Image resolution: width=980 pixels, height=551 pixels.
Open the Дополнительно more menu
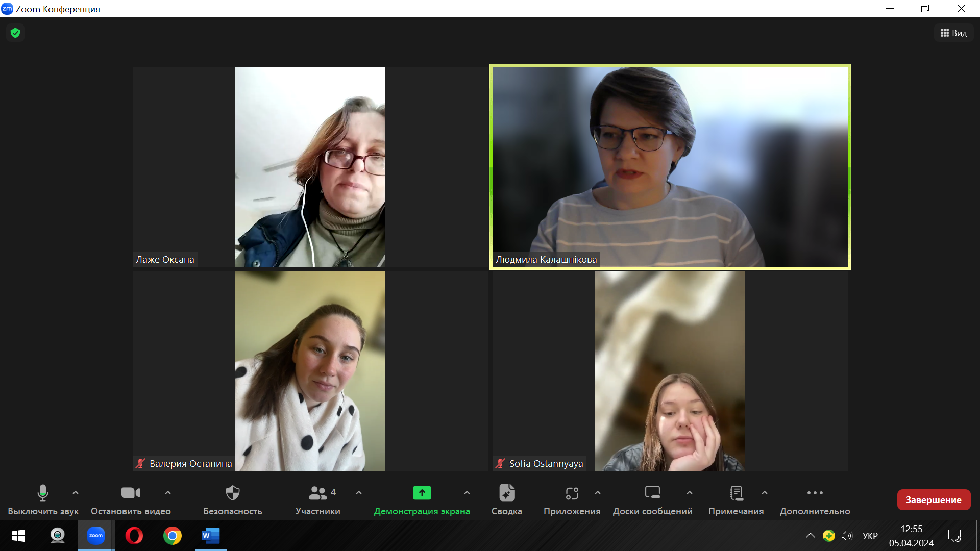tap(815, 500)
